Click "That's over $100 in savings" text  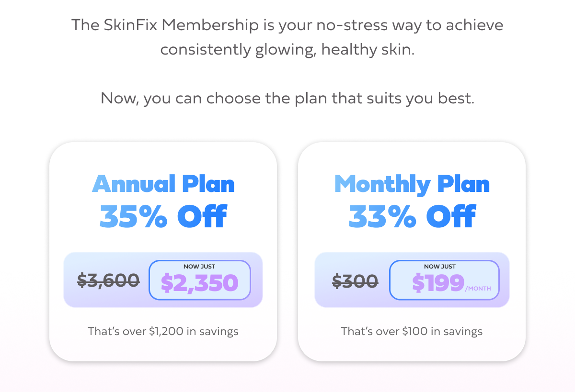[412, 331]
